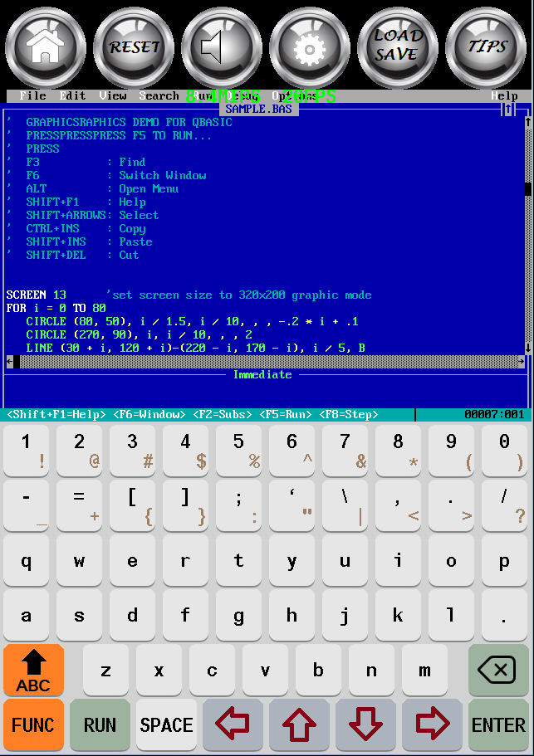534x756 pixels.
Task: Click the RESET round button
Action: pyautogui.click(x=134, y=47)
